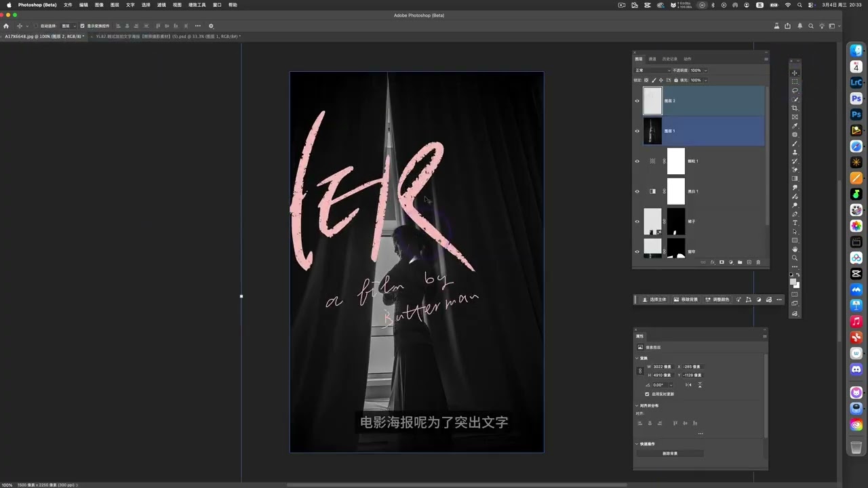Viewport: 868px width, 488px height.
Task: Click the W width field 3022 像素
Action: point(663,367)
